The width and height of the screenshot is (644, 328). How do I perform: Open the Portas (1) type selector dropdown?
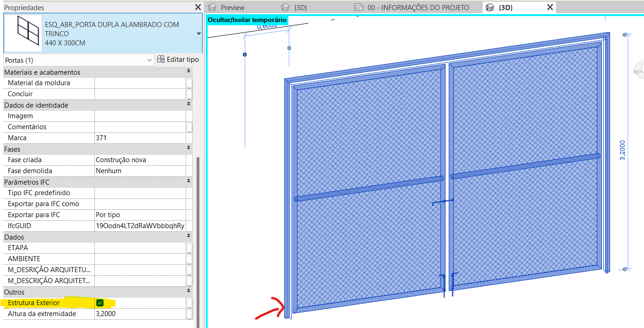pos(149,60)
